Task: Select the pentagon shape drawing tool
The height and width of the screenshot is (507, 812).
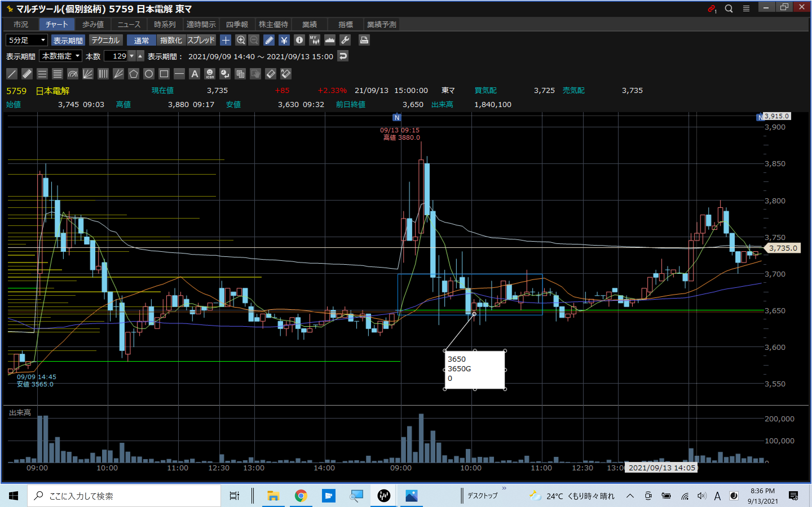Action: (134, 74)
